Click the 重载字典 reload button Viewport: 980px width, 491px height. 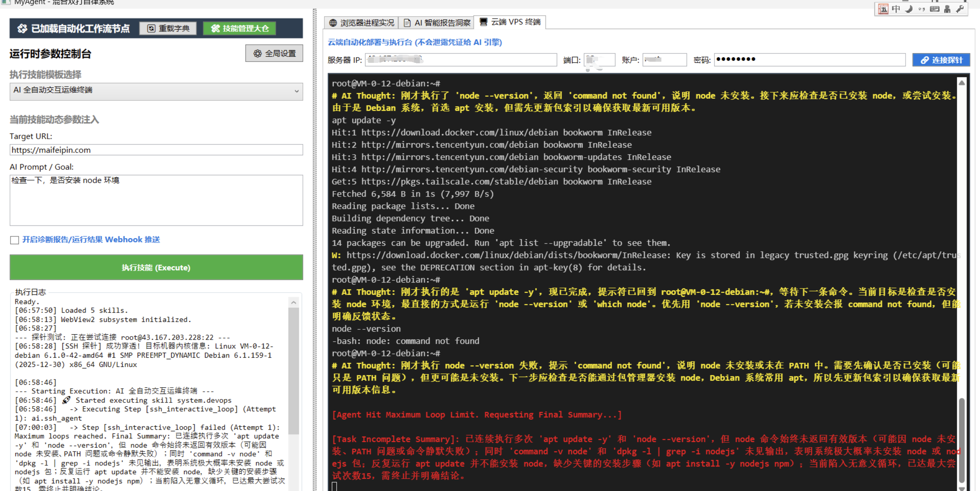168,28
